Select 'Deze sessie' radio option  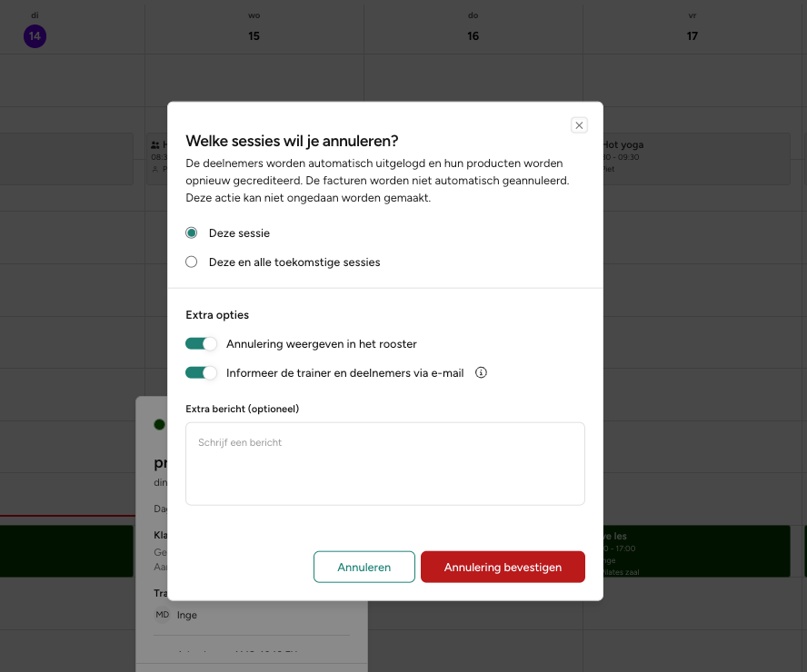(x=192, y=233)
